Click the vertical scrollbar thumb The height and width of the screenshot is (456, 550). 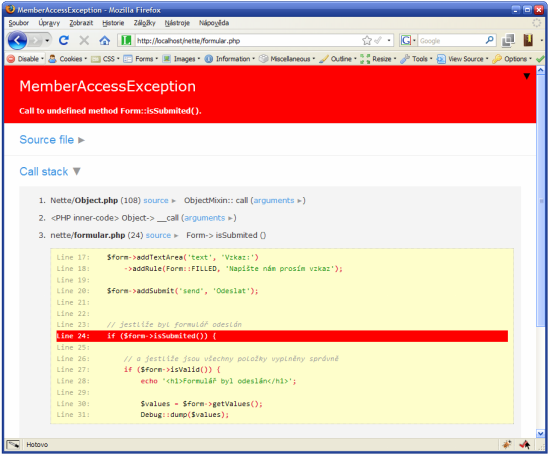[x=541, y=201]
